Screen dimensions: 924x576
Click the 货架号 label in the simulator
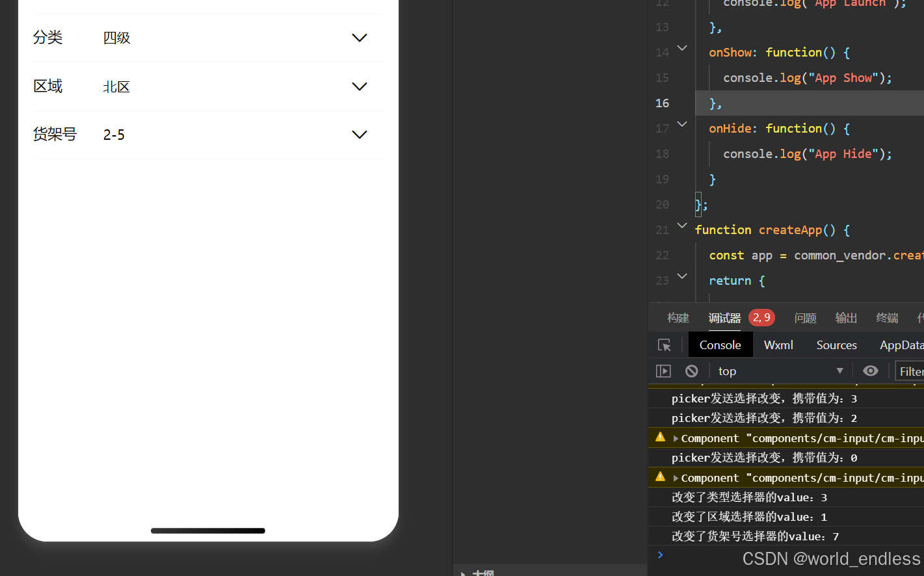[55, 135]
